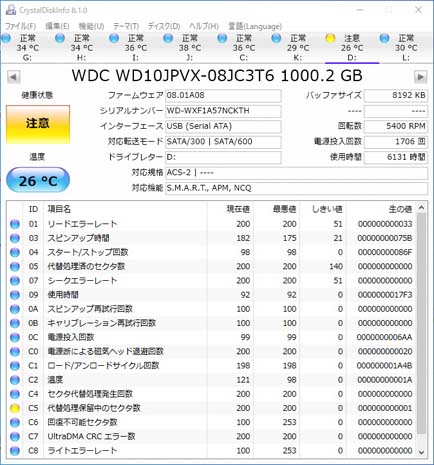Select drive J: status icon
Screen dimensions: 434x465
tap(168, 38)
